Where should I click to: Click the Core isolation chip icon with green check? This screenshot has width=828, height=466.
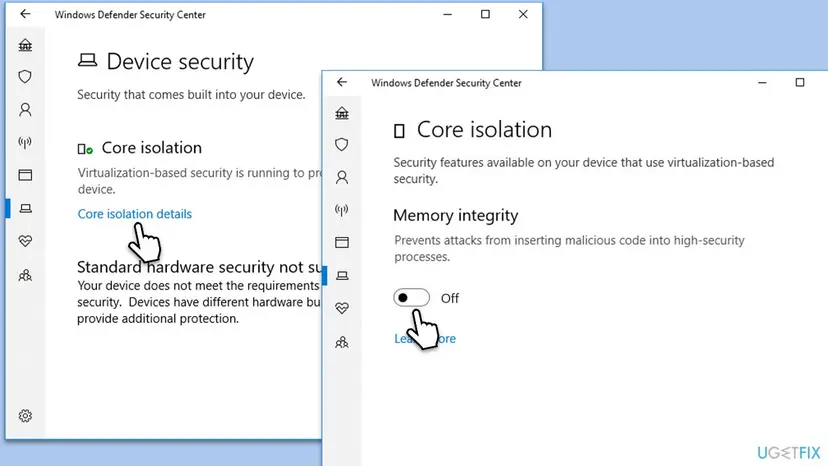coord(85,149)
